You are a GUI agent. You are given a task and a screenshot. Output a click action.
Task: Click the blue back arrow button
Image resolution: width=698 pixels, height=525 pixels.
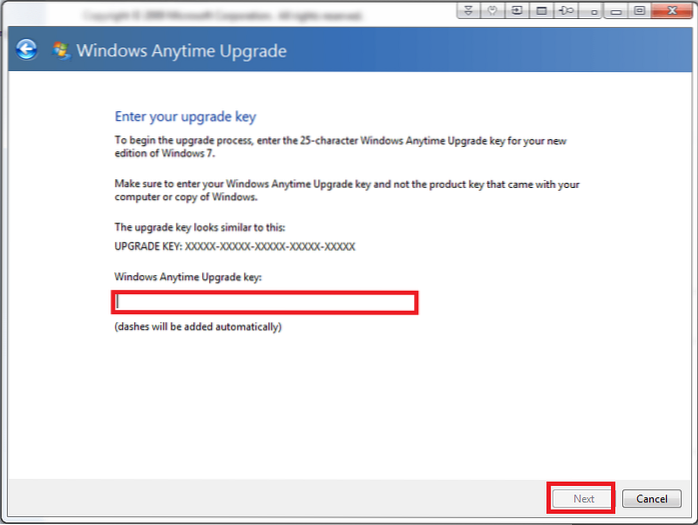click(x=27, y=50)
